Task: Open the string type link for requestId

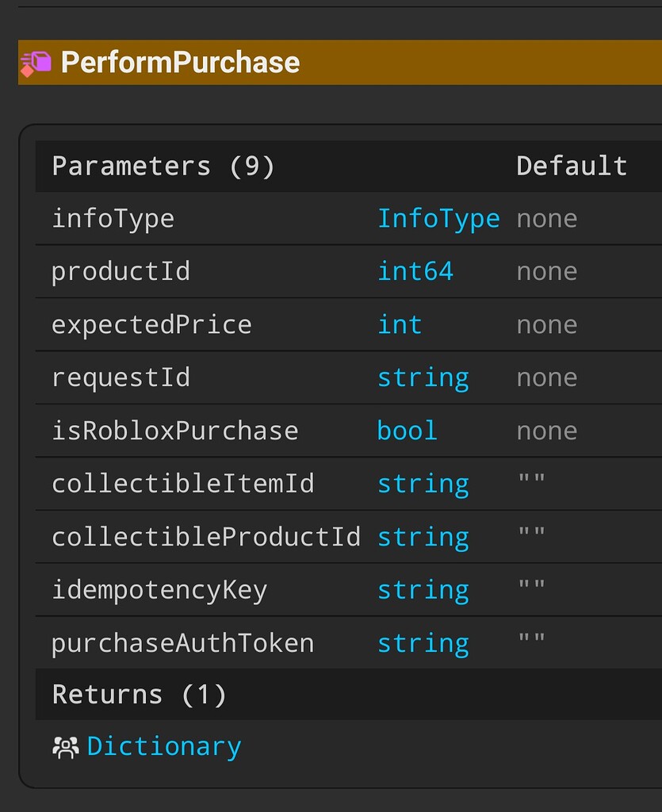Action: coord(423,377)
